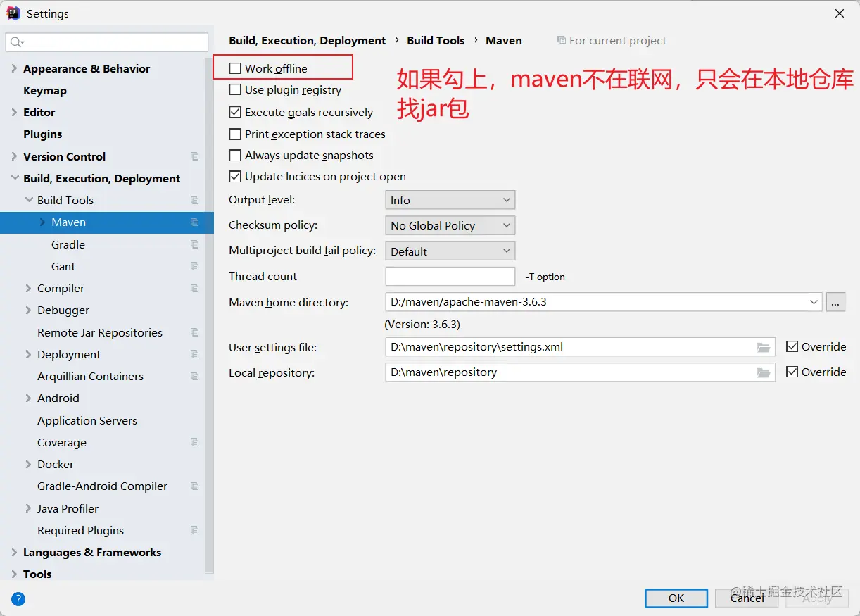This screenshot has width=860, height=616.
Task: Click the project-level icon beside Gradle-Android Compiler
Action: pyautogui.click(x=195, y=486)
